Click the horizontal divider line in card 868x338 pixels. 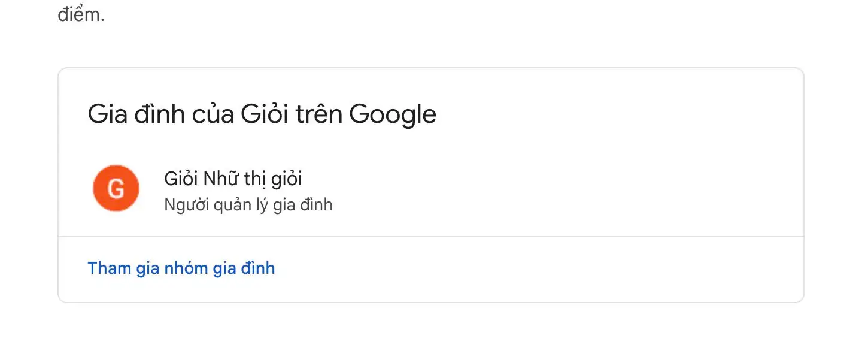[x=430, y=237]
